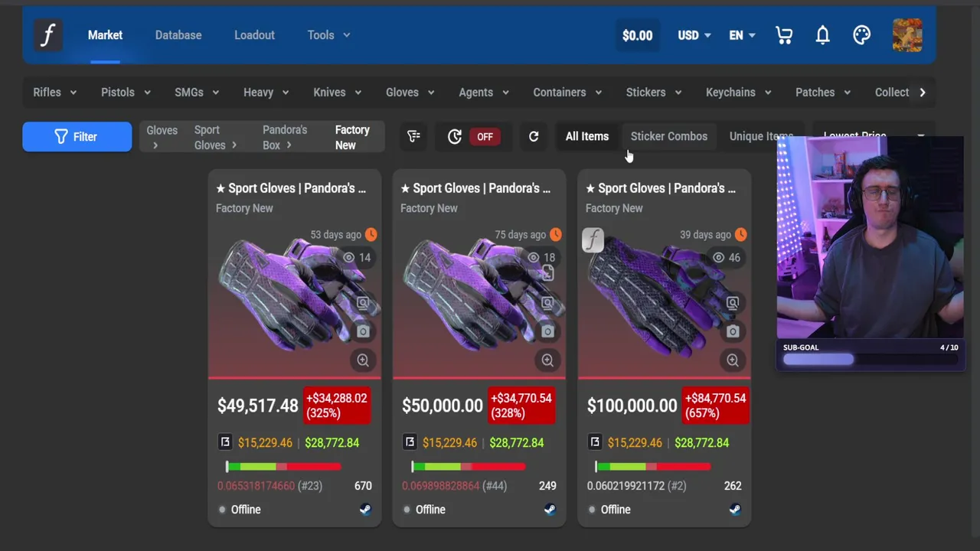Open Steam profile on the $49,517.48 card

tap(365, 510)
